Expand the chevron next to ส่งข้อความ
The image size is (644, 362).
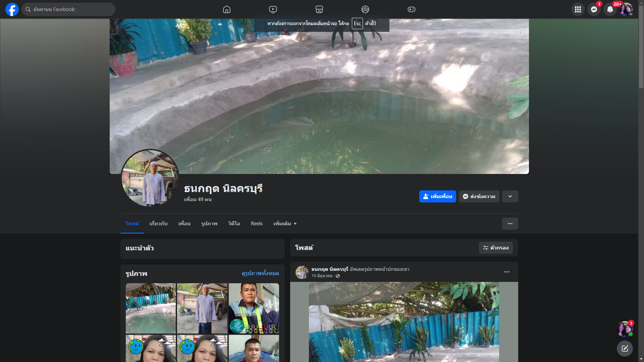[510, 196]
